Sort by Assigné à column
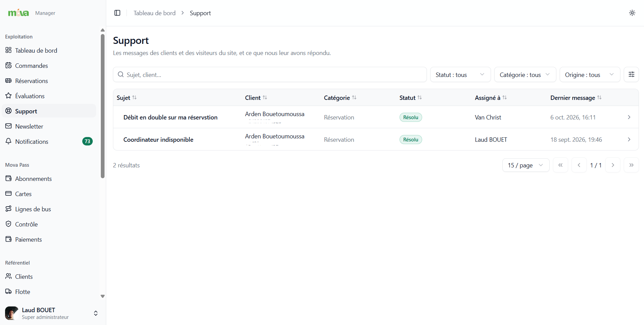 pos(491,98)
